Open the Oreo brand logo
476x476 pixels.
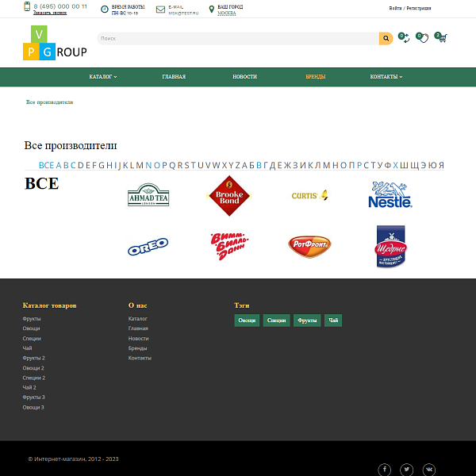148,247
